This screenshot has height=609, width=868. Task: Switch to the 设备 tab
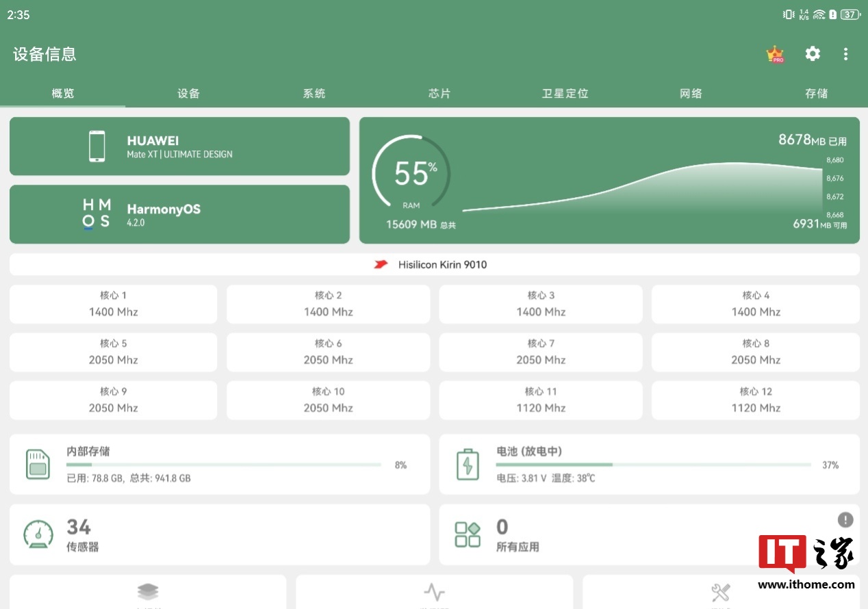[188, 94]
